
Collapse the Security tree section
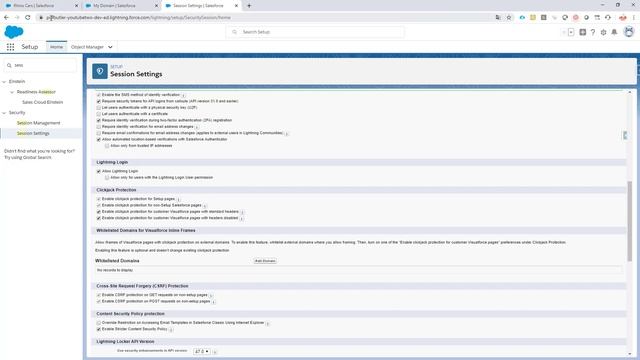(x=4, y=113)
